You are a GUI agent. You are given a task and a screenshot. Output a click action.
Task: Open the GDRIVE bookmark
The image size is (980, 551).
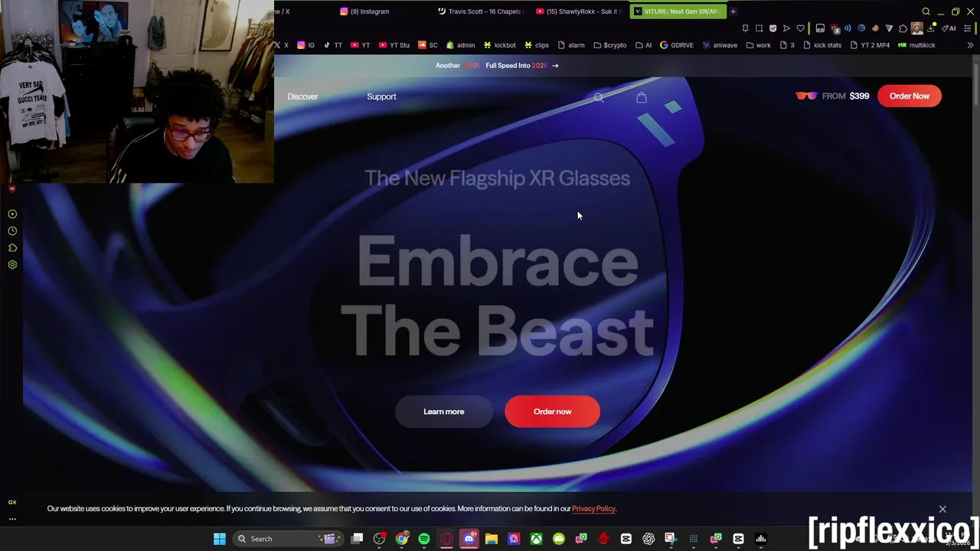(x=676, y=45)
